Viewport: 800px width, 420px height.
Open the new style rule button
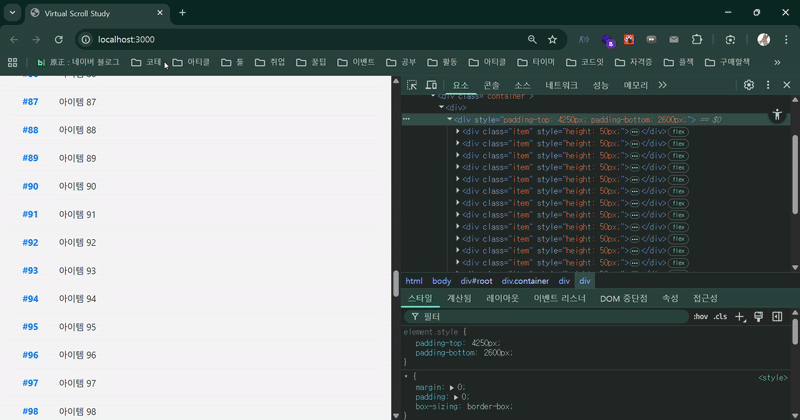click(x=740, y=316)
